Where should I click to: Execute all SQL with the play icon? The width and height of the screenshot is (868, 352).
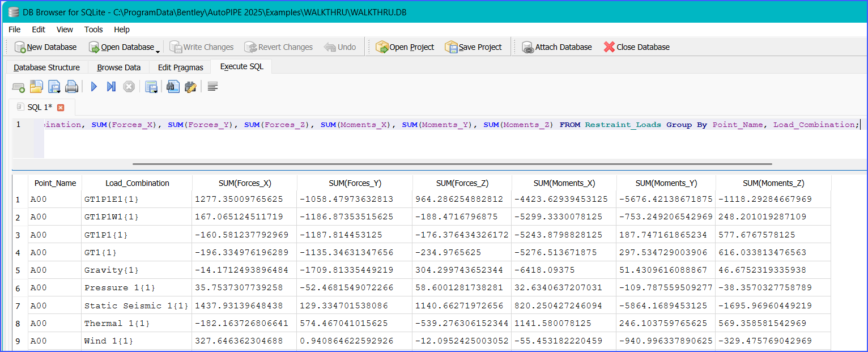(94, 87)
